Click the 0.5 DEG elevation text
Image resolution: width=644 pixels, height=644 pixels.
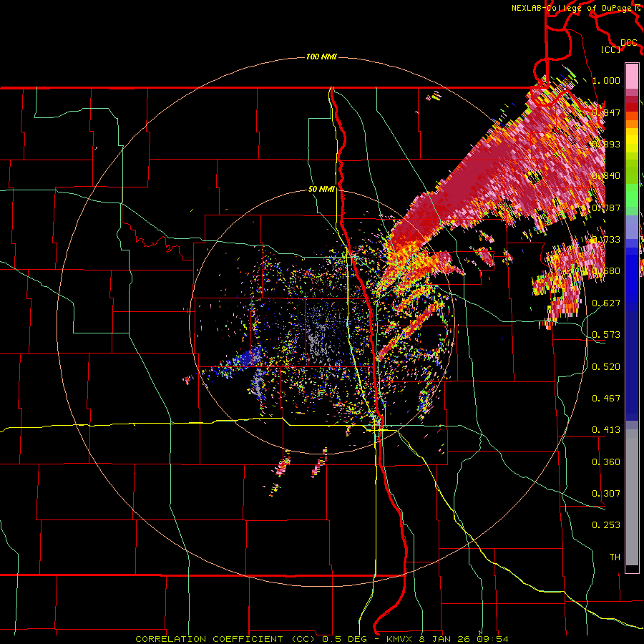(344, 639)
